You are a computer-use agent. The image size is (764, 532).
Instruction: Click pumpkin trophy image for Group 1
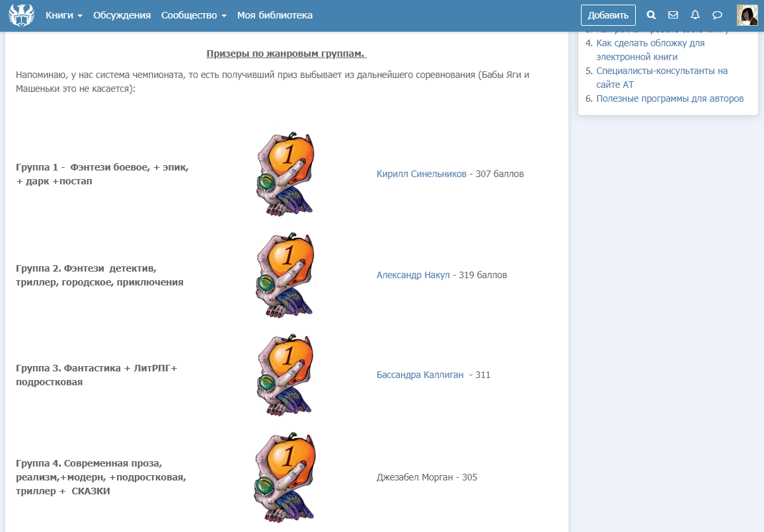286,174
